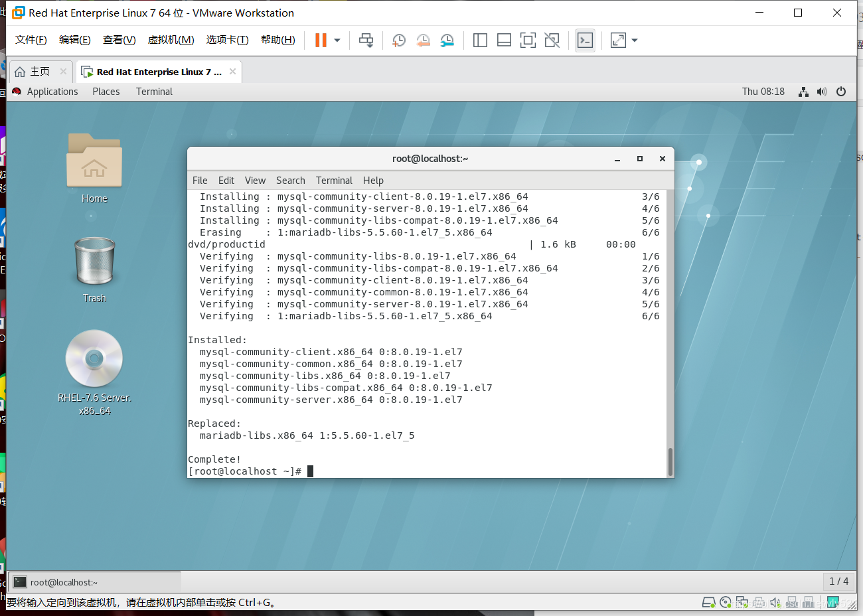Click the Erasing mariadb-libs line

point(430,232)
